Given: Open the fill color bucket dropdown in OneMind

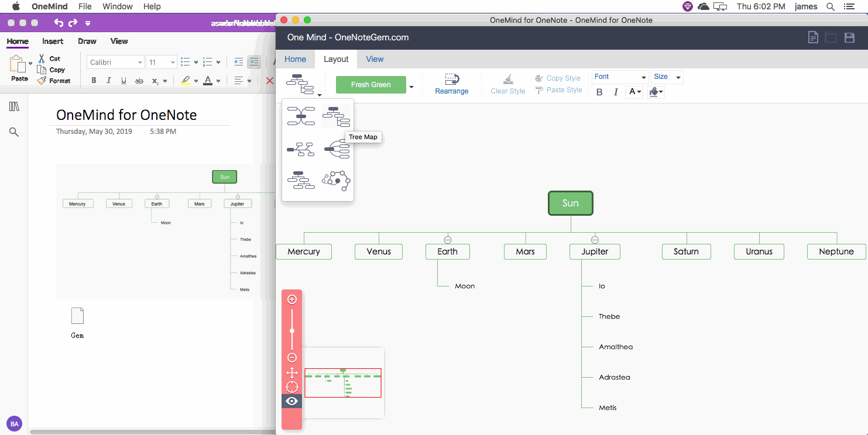Looking at the screenshot, I should pos(656,92).
